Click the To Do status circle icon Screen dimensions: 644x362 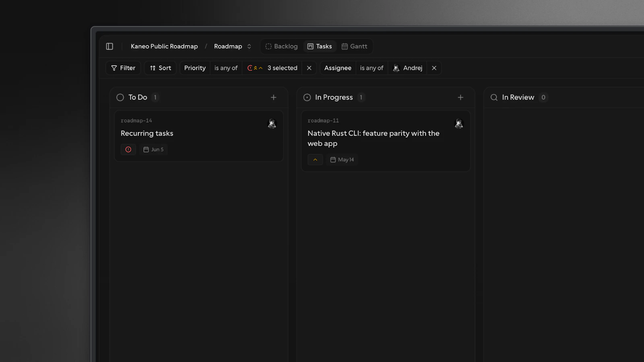pyautogui.click(x=120, y=97)
